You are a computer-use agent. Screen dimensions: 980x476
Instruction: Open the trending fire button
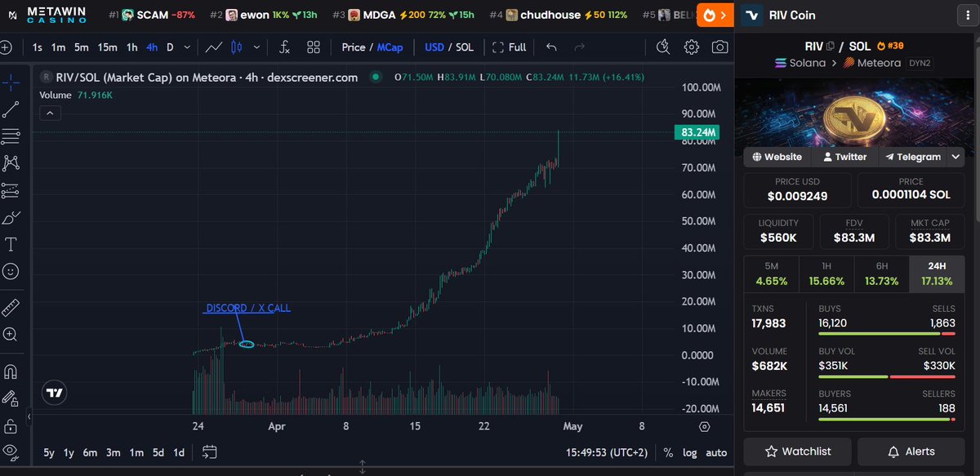click(x=714, y=15)
